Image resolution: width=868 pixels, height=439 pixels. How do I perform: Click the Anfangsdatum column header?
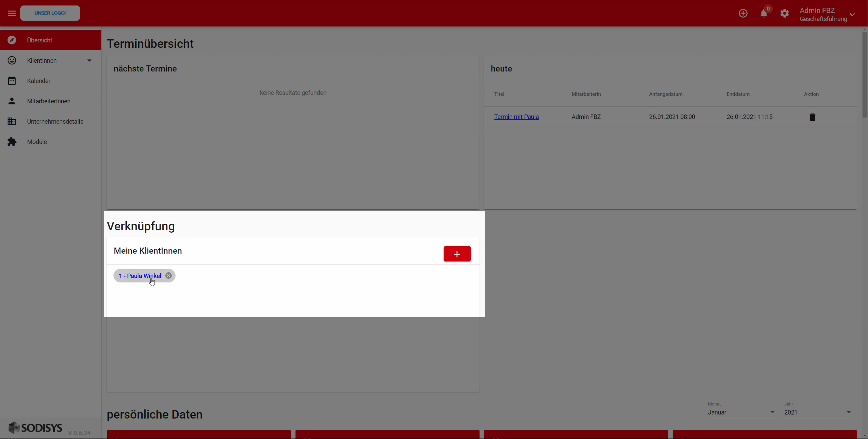pos(665,94)
